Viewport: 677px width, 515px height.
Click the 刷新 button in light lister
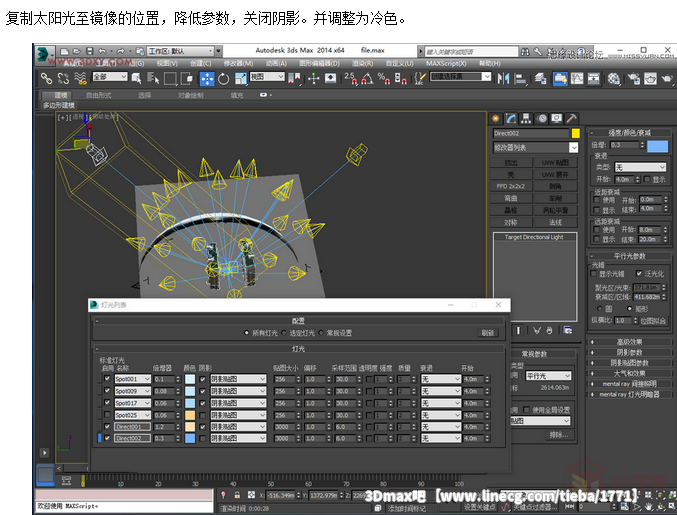click(487, 333)
